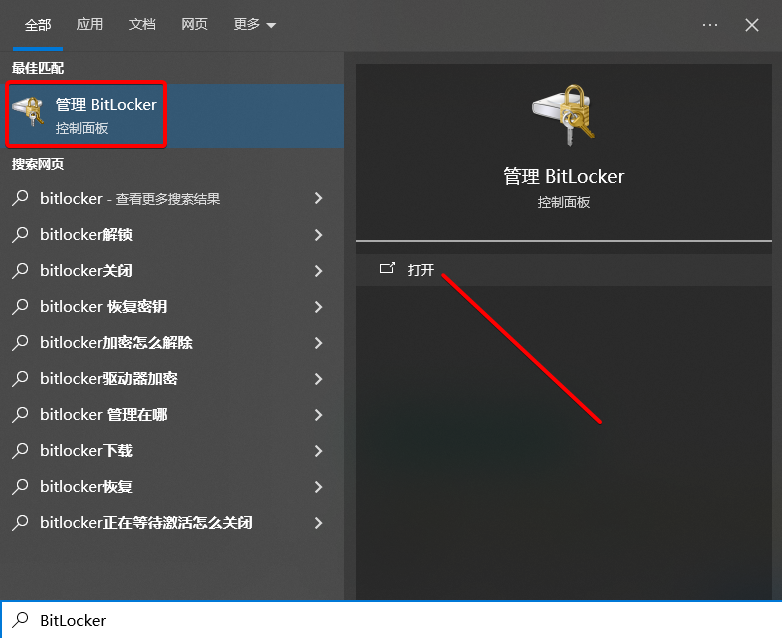Screen dimensions: 782x638
Task: Select suggestion bitlocker加密怎么解除
Action: pos(172,342)
